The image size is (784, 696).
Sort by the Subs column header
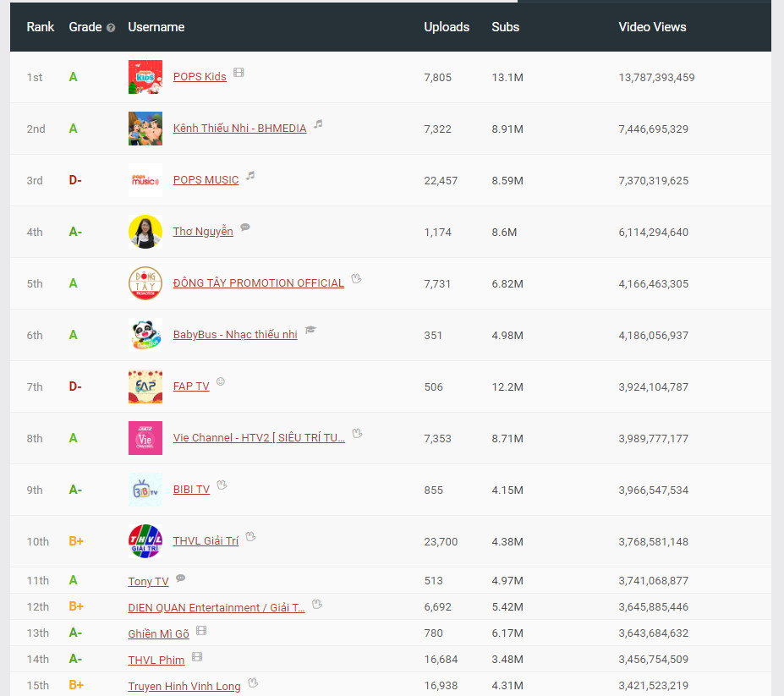pyautogui.click(x=505, y=27)
